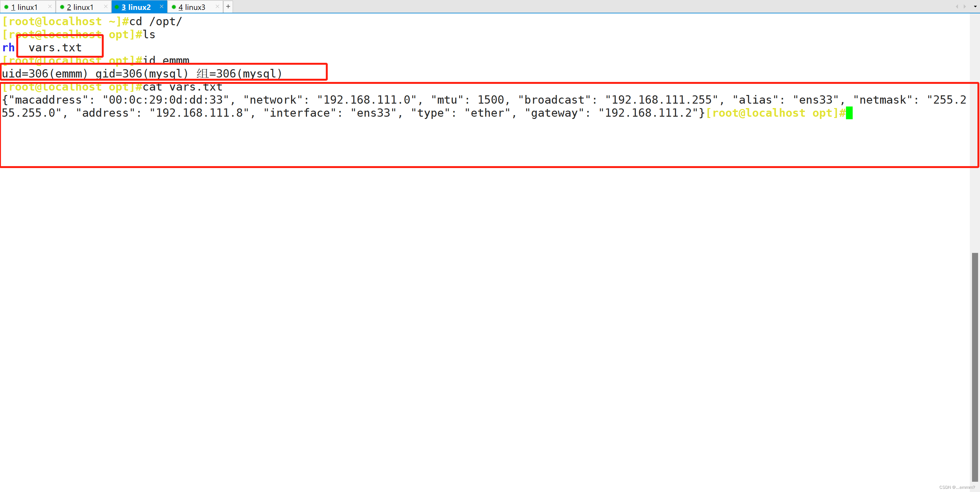Switch to the first tab numbered 1 linux1
Image resolution: width=980 pixels, height=492 pixels.
[24, 7]
